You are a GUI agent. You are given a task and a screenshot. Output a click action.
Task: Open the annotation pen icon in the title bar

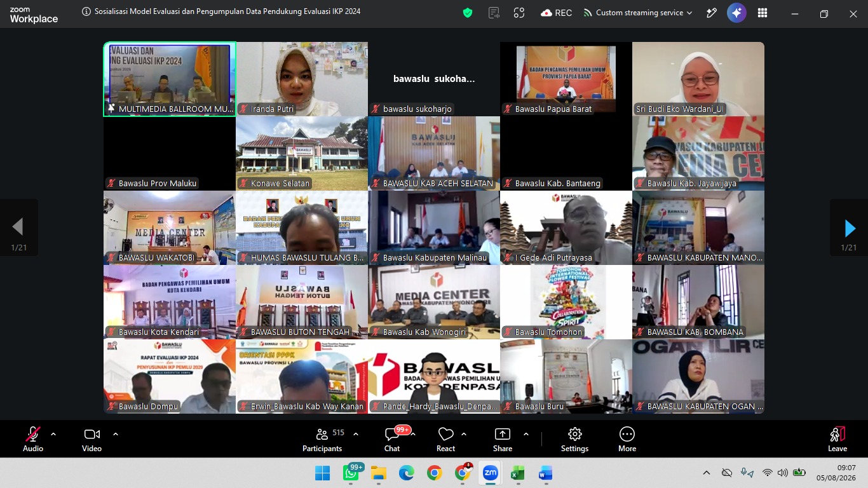point(712,13)
